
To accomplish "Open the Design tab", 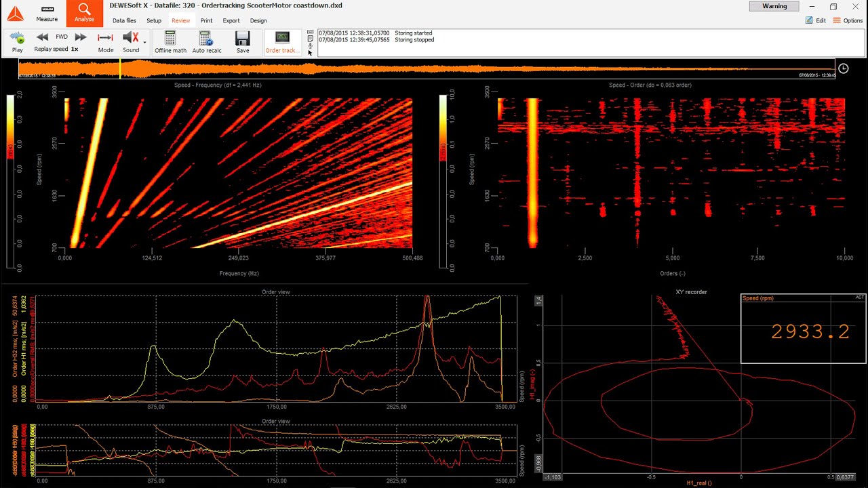I will click(258, 20).
